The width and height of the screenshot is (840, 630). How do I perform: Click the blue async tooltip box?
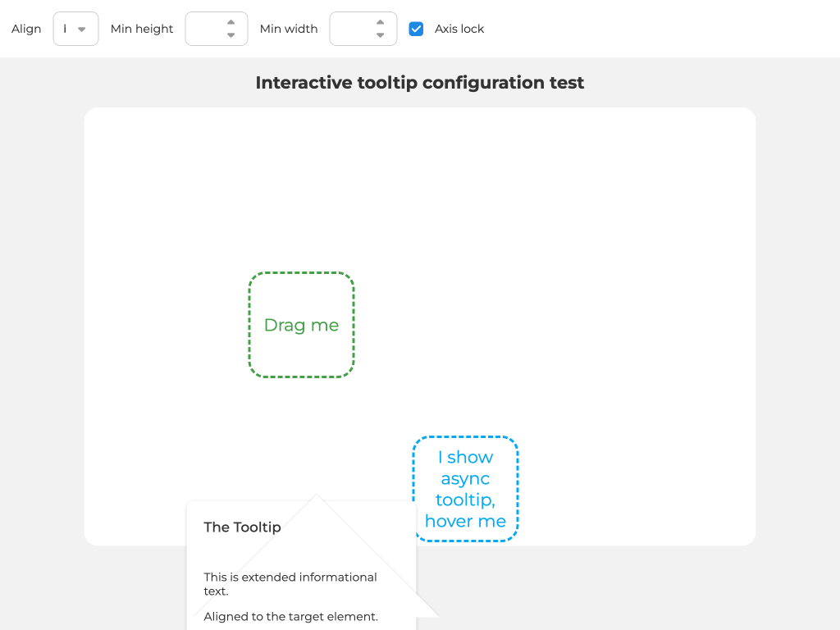(465, 489)
